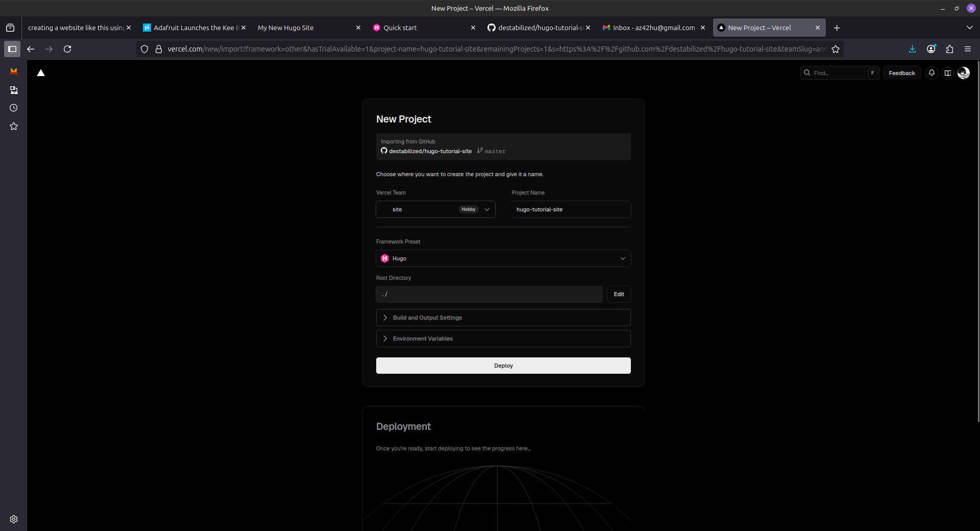Expand Environment Variables section
The image size is (980, 531).
503,339
